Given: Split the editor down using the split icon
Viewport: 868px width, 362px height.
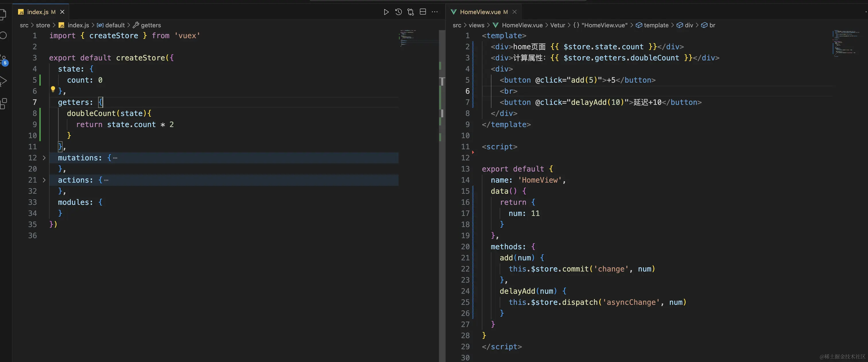Looking at the screenshot, I should [x=423, y=12].
